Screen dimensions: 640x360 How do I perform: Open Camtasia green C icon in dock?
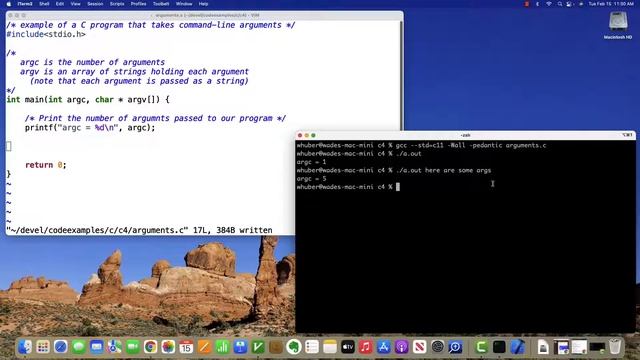481,347
